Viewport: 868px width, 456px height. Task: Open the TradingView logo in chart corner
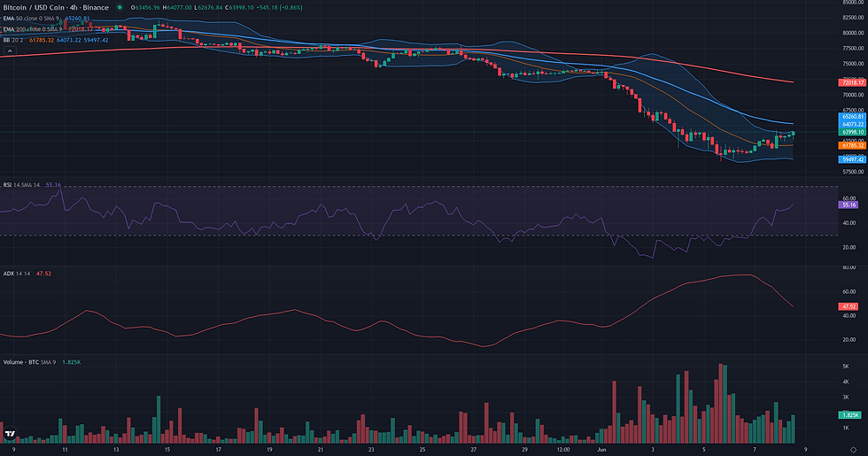[10, 434]
